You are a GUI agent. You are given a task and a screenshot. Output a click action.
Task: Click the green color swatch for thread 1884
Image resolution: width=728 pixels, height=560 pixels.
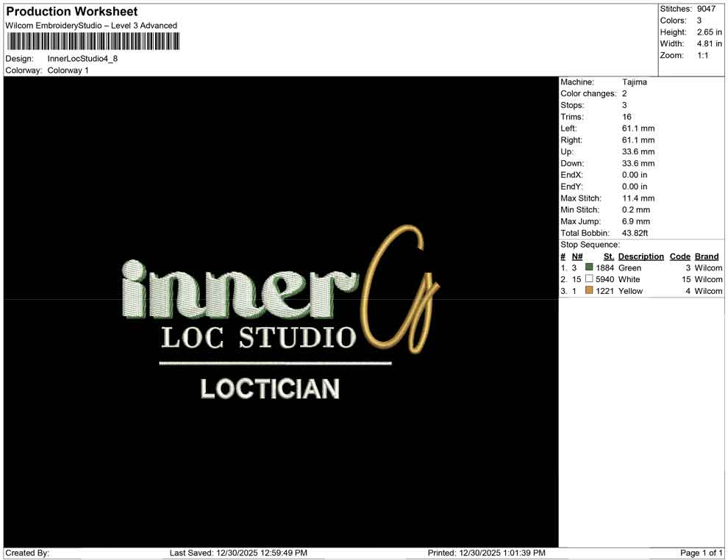(588, 268)
